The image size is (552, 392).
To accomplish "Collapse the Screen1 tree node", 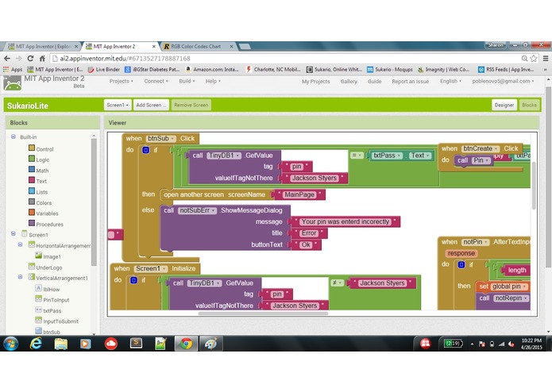I will point(14,233).
